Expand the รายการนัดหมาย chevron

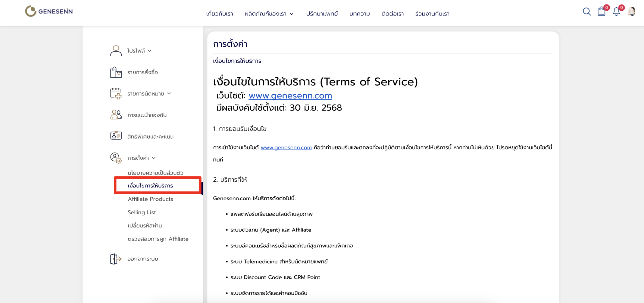click(x=169, y=94)
